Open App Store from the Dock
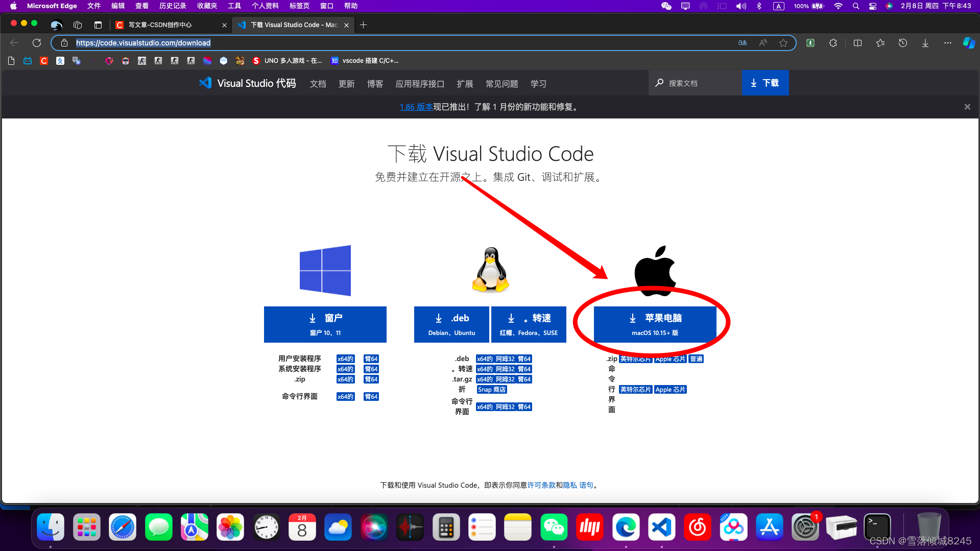 pos(770,527)
